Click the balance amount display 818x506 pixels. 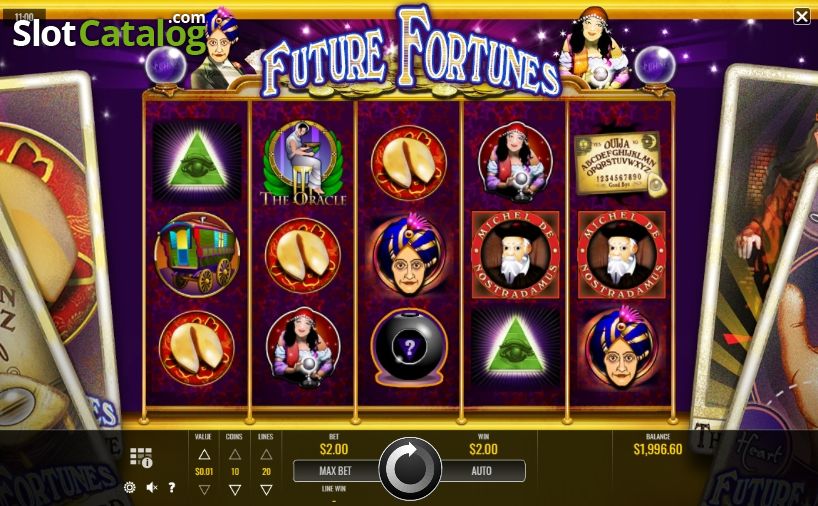[658, 449]
